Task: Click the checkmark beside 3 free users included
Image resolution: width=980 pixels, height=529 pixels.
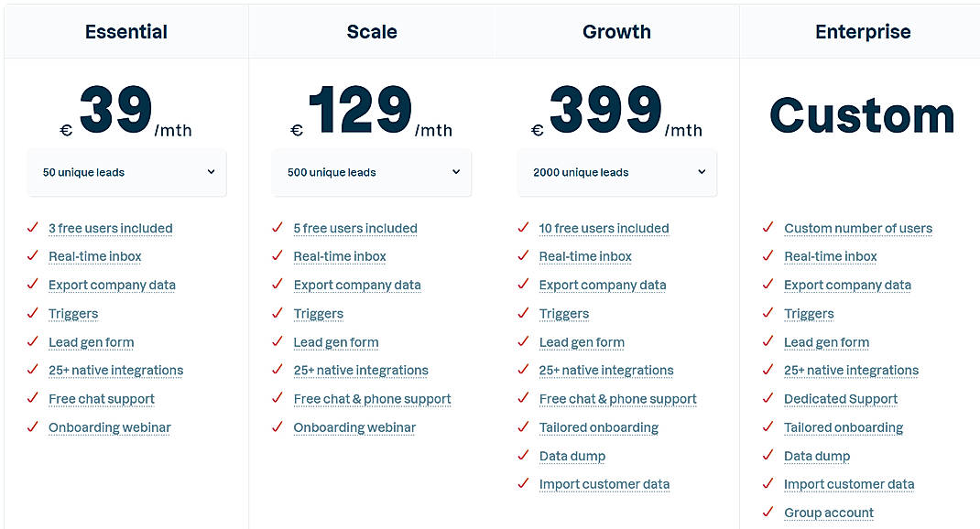Action: (x=32, y=229)
